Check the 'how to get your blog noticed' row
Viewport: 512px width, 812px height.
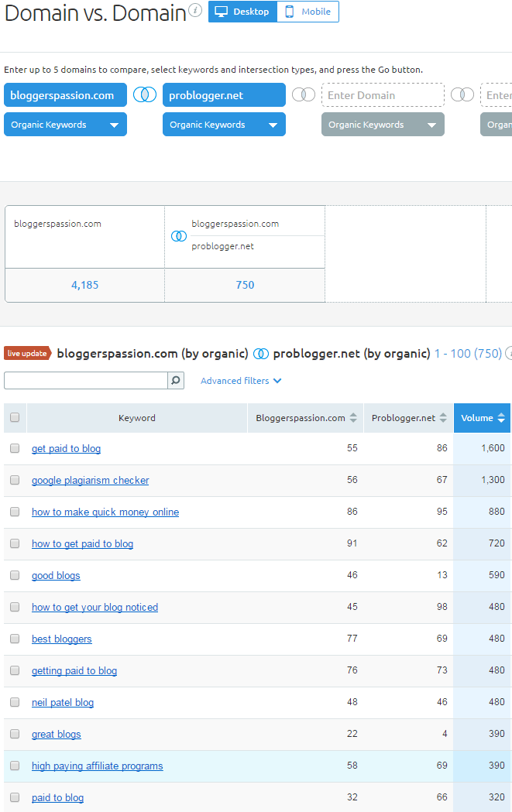click(x=15, y=607)
